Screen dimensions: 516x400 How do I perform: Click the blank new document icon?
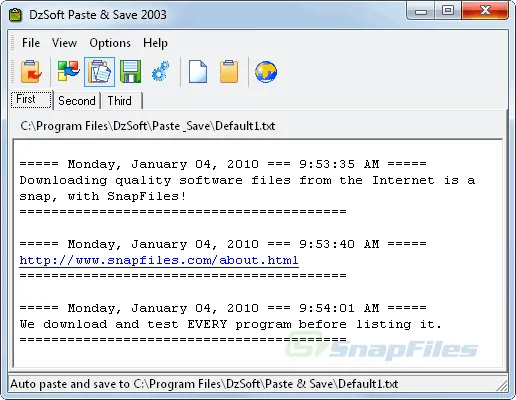[x=198, y=71]
